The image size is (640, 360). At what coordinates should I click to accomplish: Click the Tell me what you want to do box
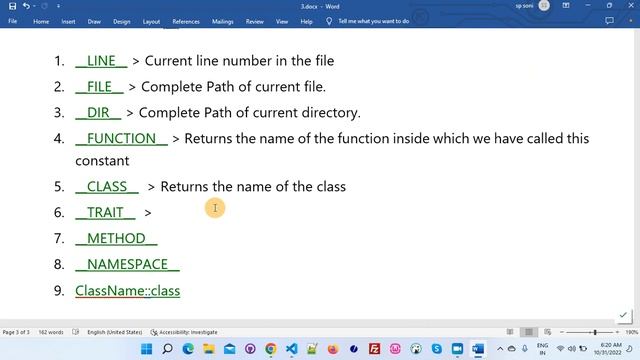coord(373,21)
